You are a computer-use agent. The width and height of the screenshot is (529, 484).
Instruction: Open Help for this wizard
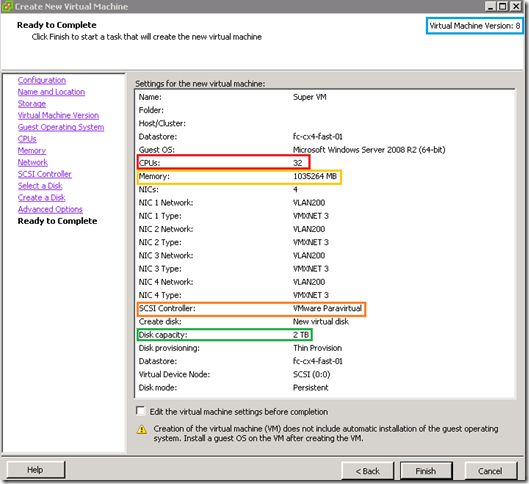tap(35, 469)
